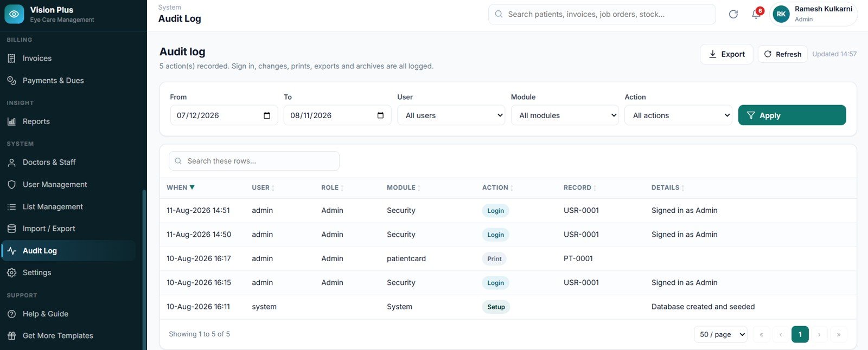Expand the All modules dropdown
Viewport: 868px width, 350px height.
click(565, 115)
